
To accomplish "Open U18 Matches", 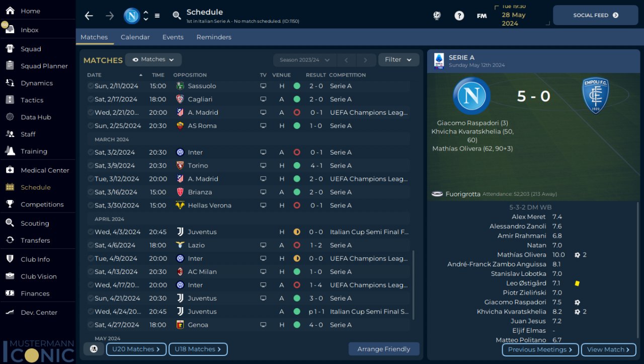I will pyautogui.click(x=198, y=349).
